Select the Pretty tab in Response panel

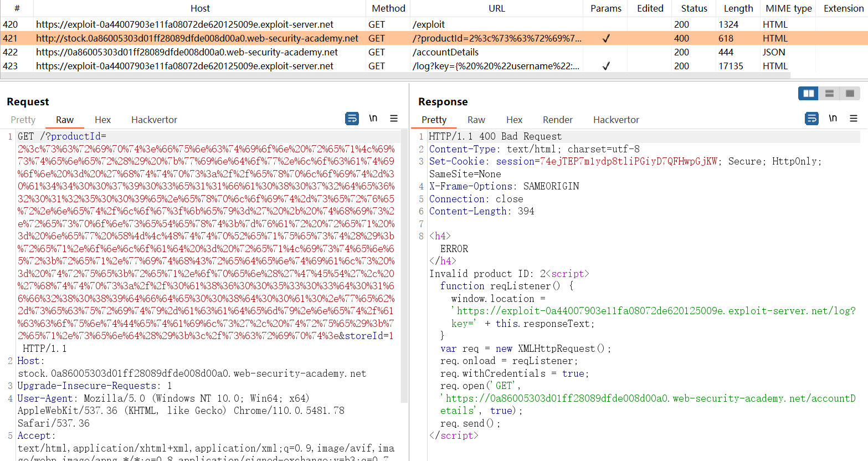(434, 120)
